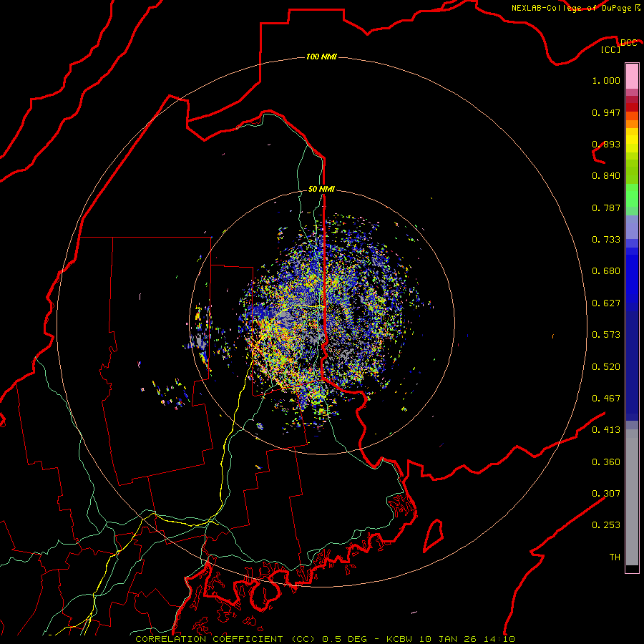644x644 pixels.
Task: Select the 0.413 scale value
Action: pyautogui.click(x=606, y=430)
